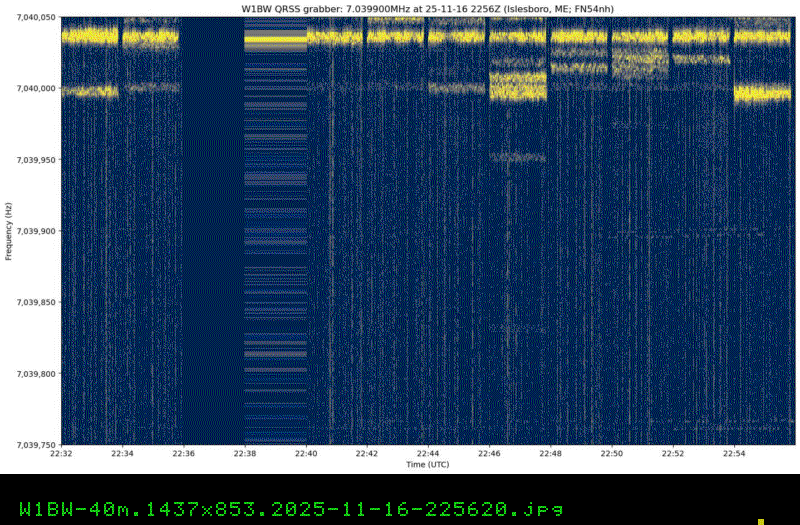Click the 22:52 time tick label

(673, 453)
